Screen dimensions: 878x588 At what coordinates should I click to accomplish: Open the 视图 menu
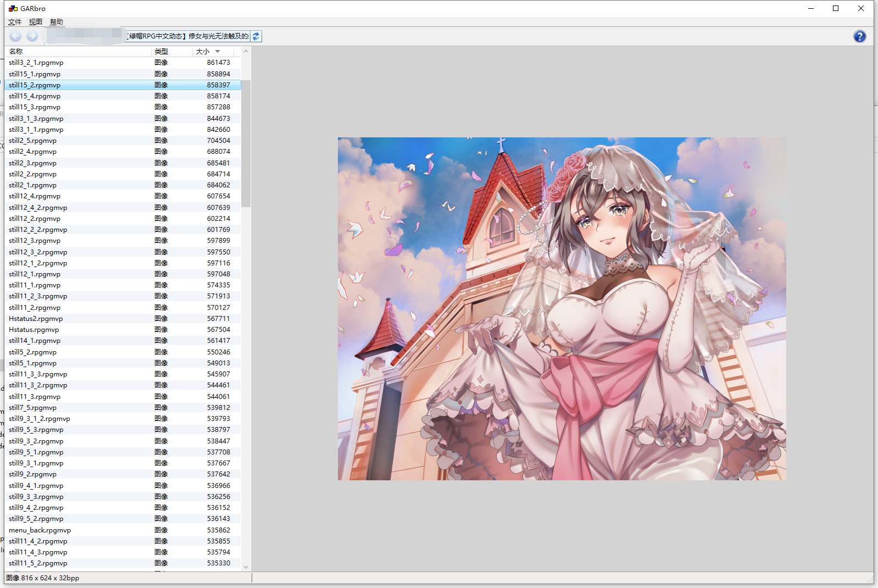[x=36, y=22]
